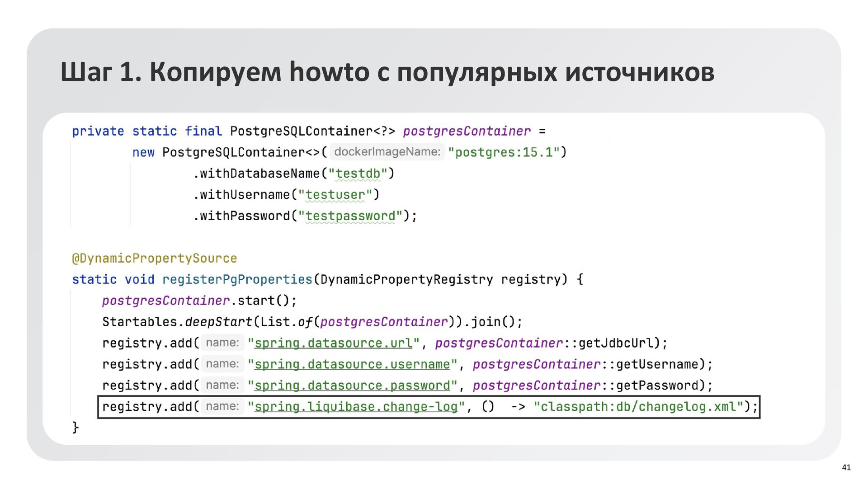Click the spring.datasource.username property link
Image resolution: width=868 pixels, height=489 pixels.
click(352, 364)
